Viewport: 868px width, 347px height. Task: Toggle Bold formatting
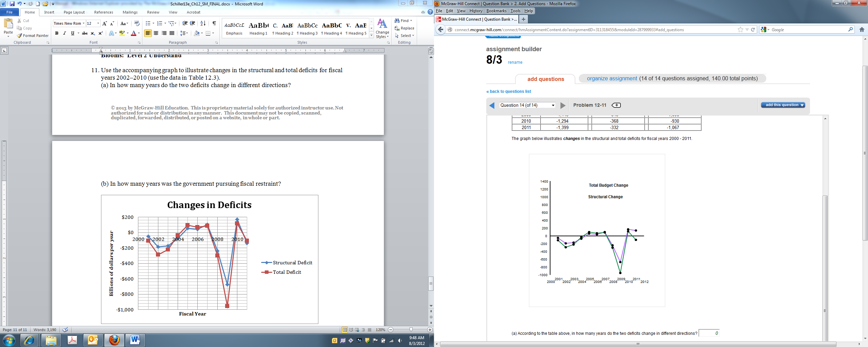pos(57,33)
